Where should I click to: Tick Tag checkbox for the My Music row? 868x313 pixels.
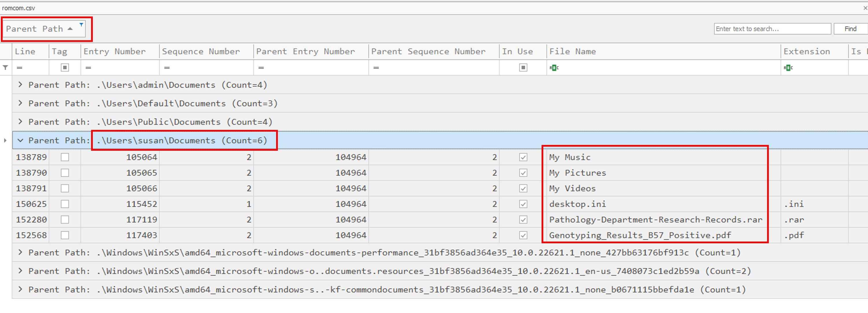click(x=65, y=157)
